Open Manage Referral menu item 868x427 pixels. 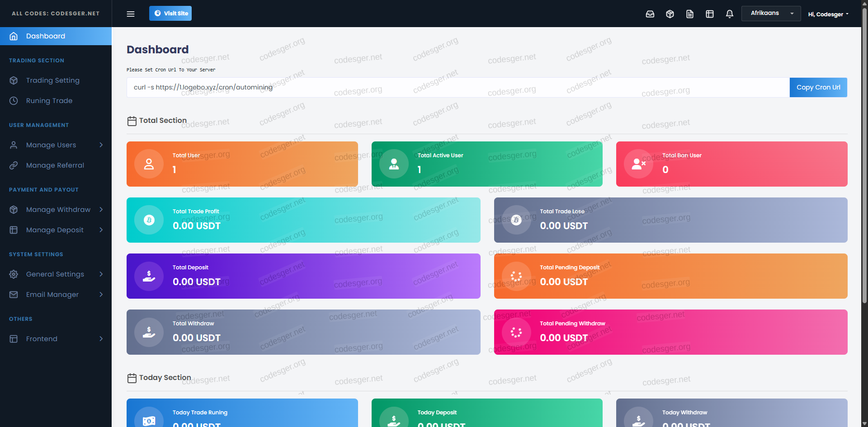(55, 165)
